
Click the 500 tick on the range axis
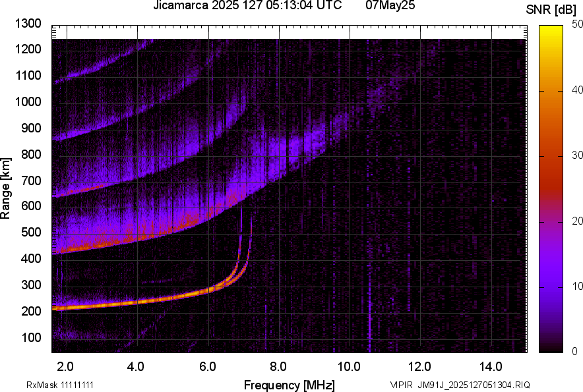tap(30, 233)
